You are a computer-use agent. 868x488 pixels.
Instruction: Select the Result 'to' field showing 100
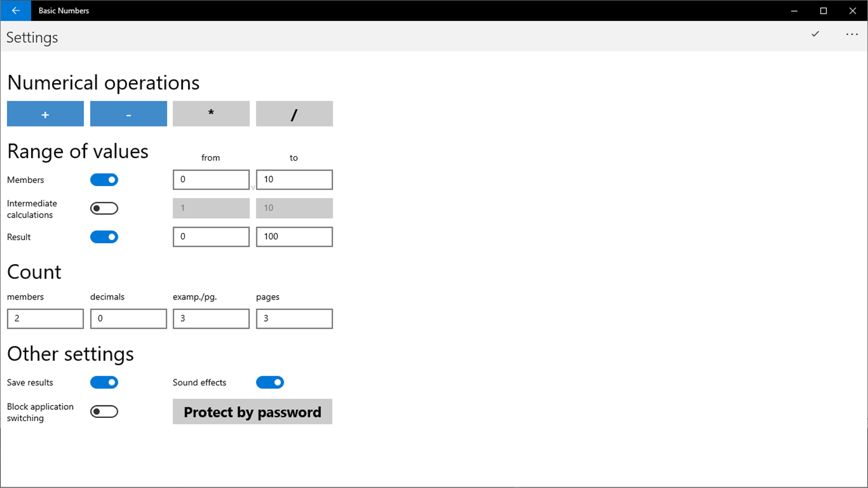click(x=294, y=237)
